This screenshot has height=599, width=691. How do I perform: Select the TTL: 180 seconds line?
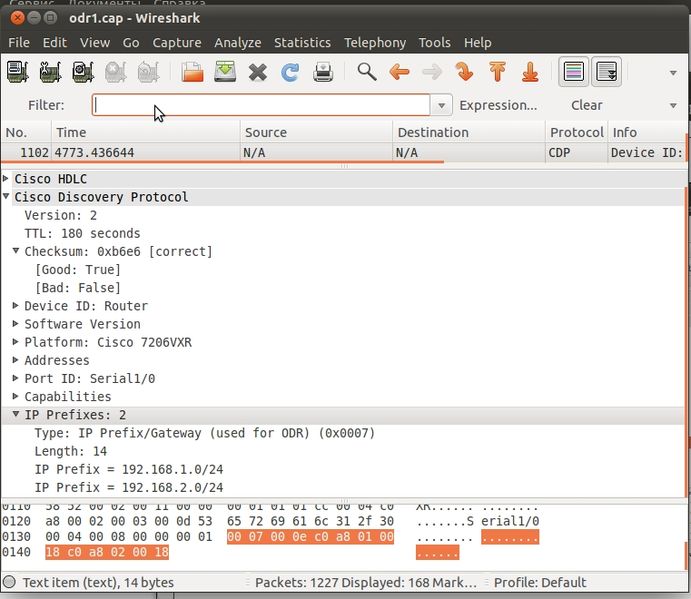[x=82, y=233]
